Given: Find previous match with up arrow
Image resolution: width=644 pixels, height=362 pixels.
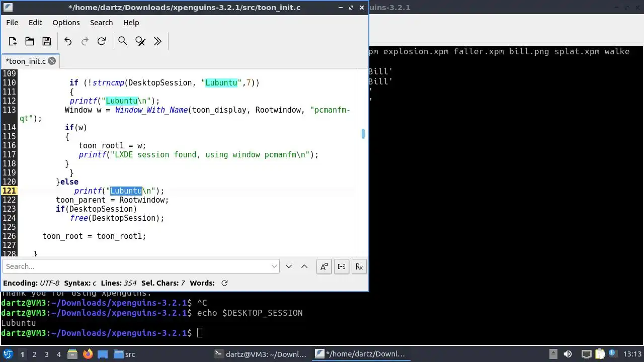Looking at the screenshot, I should tap(304, 266).
